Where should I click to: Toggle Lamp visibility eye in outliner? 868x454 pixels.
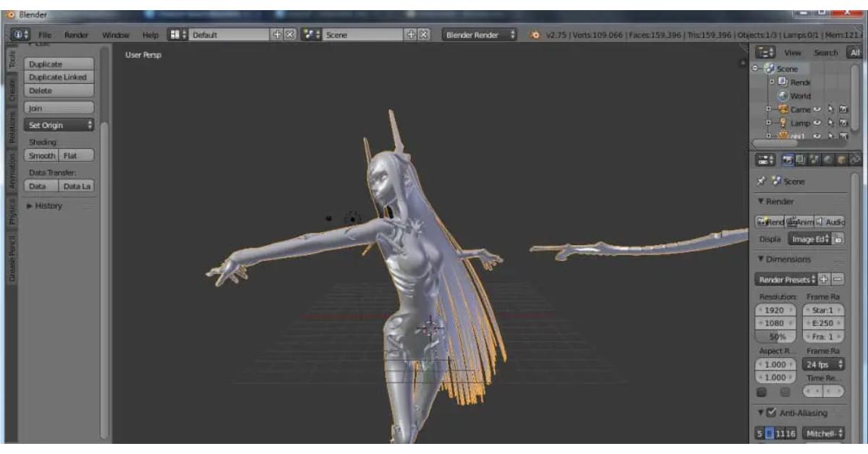pyautogui.click(x=817, y=124)
